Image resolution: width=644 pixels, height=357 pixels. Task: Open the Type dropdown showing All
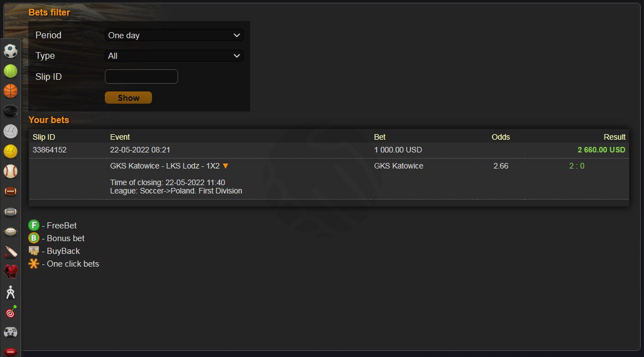pyautogui.click(x=174, y=56)
